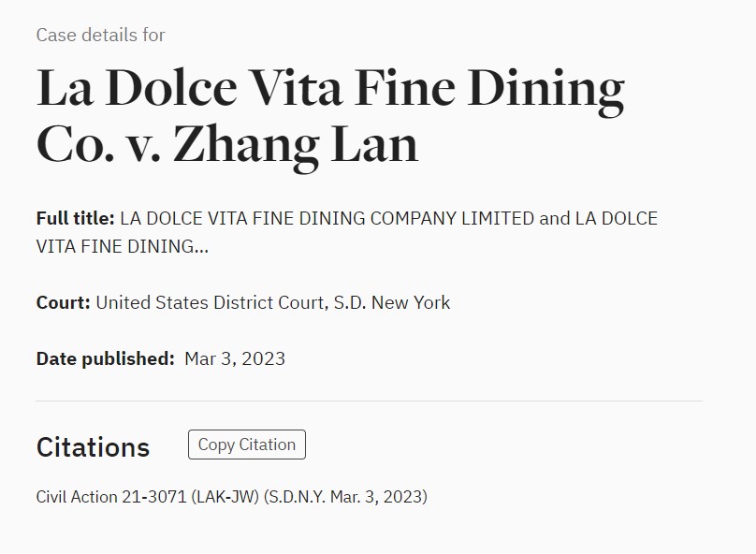Click docket number 21-3071 in citation
756x554 pixels.
coord(153,497)
